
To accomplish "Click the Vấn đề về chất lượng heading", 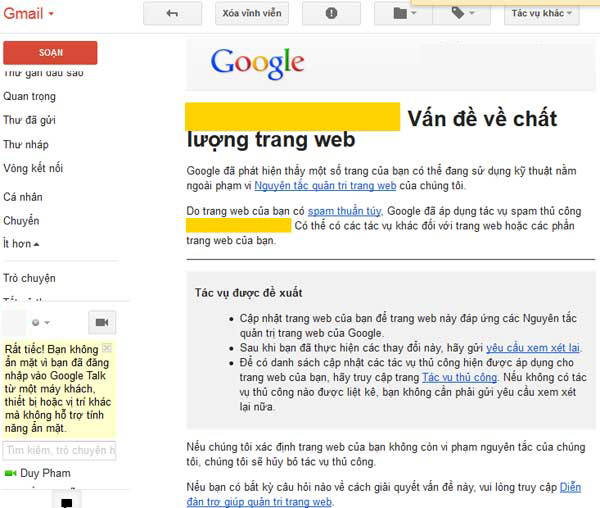I will [372, 128].
